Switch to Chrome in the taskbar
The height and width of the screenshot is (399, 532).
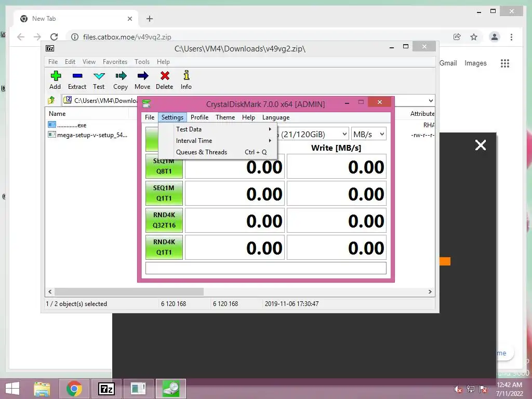(x=74, y=389)
